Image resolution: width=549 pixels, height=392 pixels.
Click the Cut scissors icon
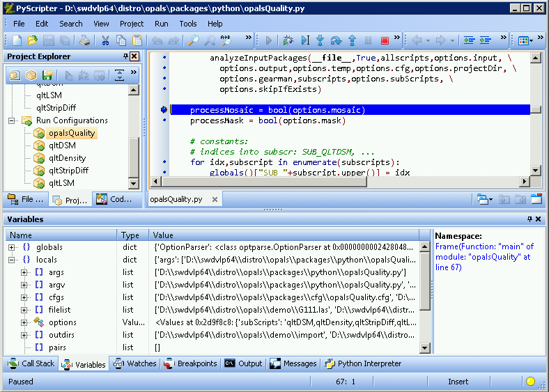[105, 40]
